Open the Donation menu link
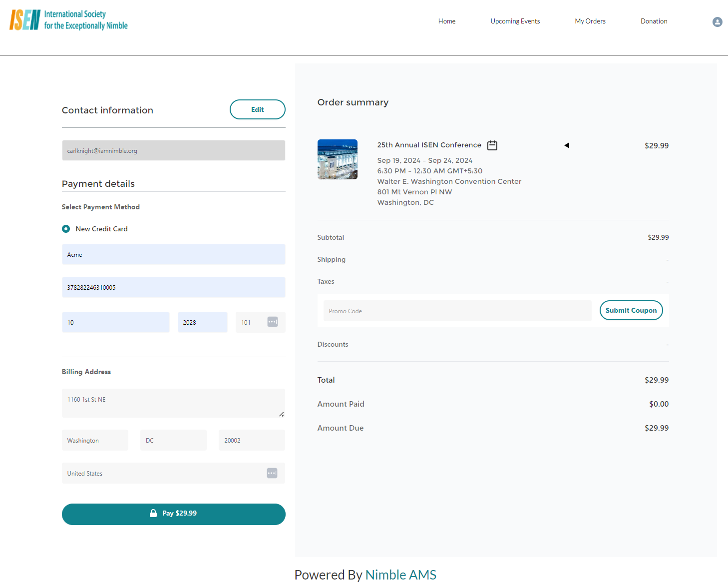This screenshot has height=584, width=728. [654, 21]
